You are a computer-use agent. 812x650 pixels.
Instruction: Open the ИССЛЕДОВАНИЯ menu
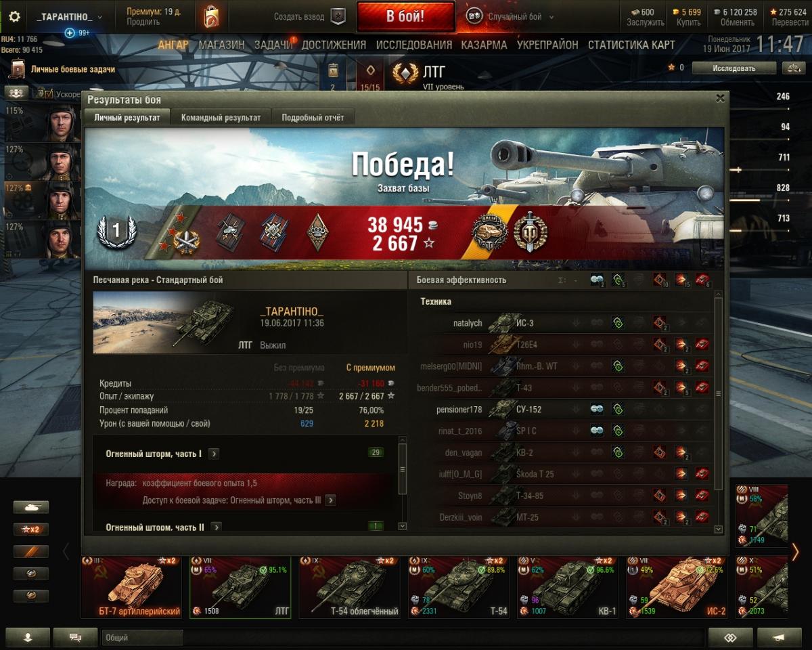click(x=414, y=45)
